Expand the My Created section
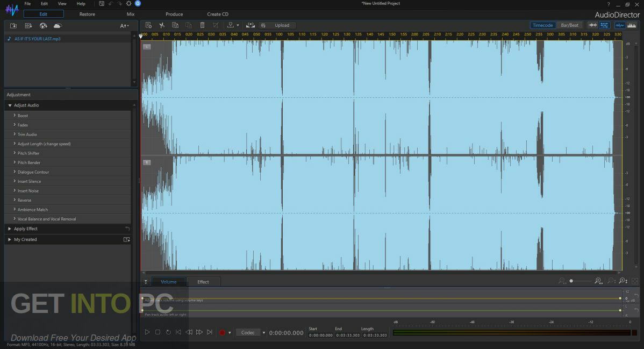Screen dimensions: 644x349 (x=10, y=239)
